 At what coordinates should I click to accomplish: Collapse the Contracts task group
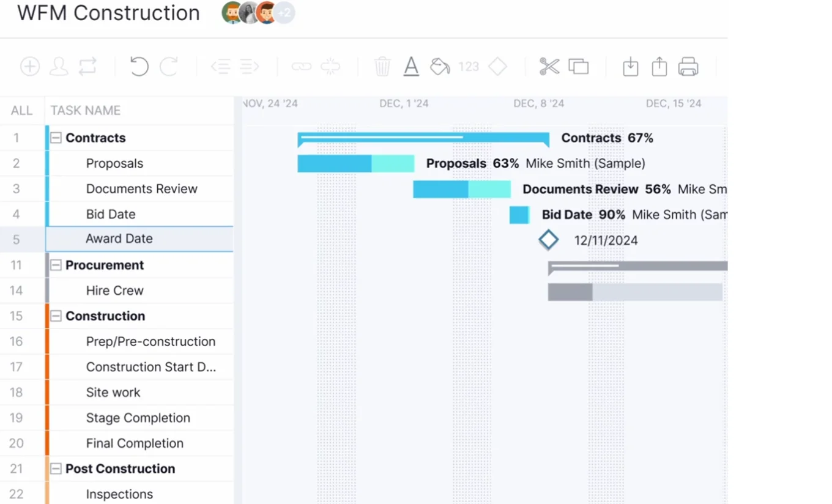pyautogui.click(x=56, y=138)
